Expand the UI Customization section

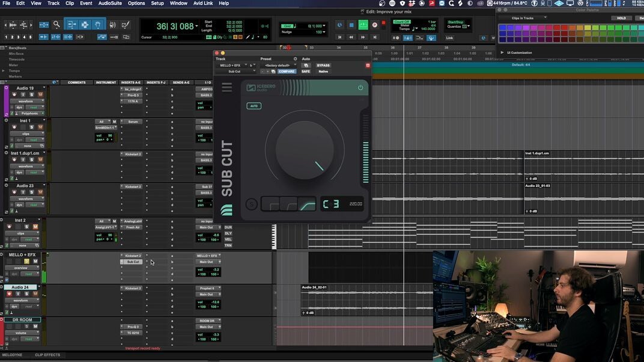pos(502,52)
